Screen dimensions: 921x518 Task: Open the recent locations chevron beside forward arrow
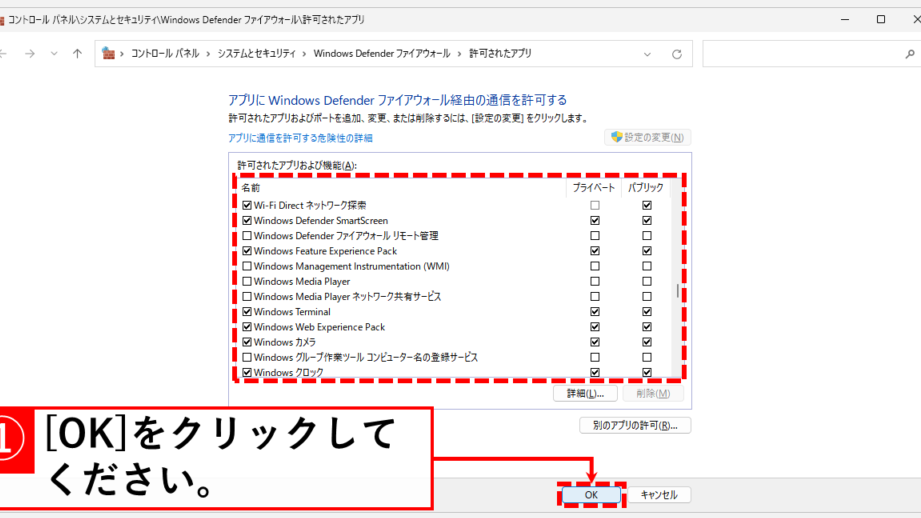pyautogui.click(x=53, y=54)
